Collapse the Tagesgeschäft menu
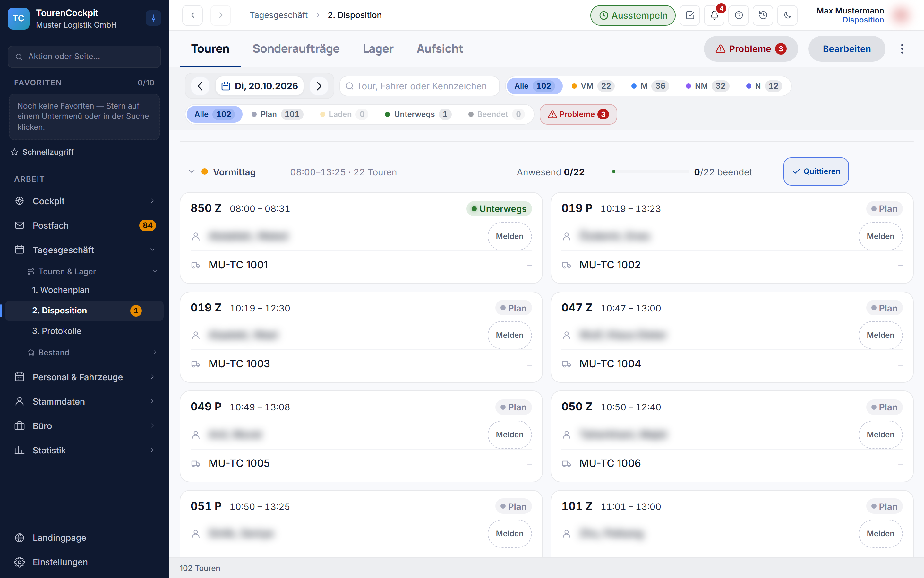The image size is (924, 578). [x=84, y=250]
